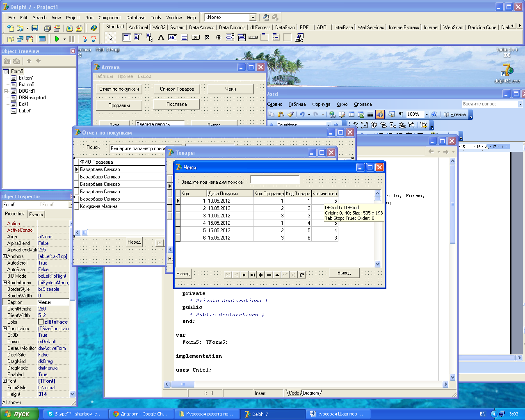This screenshot has height=420, width=525.
Task: Click Next record arrow in Чеки navigator
Action: [244, 275]
